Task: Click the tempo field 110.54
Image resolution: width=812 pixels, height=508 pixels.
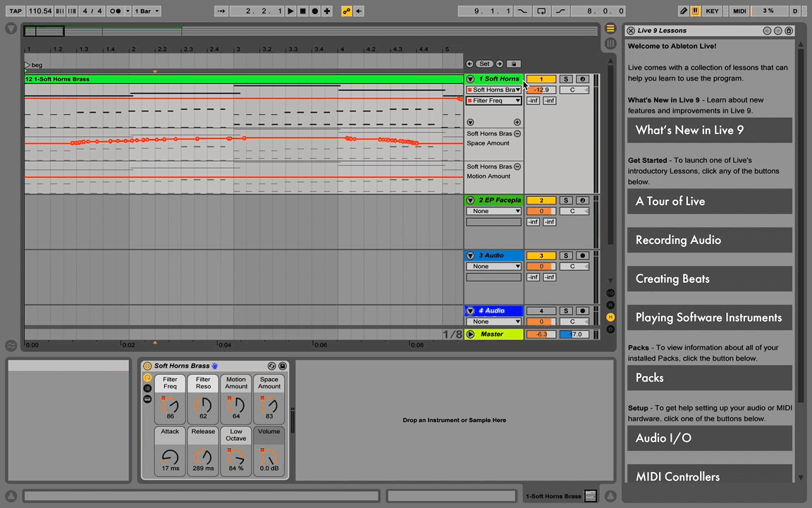Action: pos(40,11)
